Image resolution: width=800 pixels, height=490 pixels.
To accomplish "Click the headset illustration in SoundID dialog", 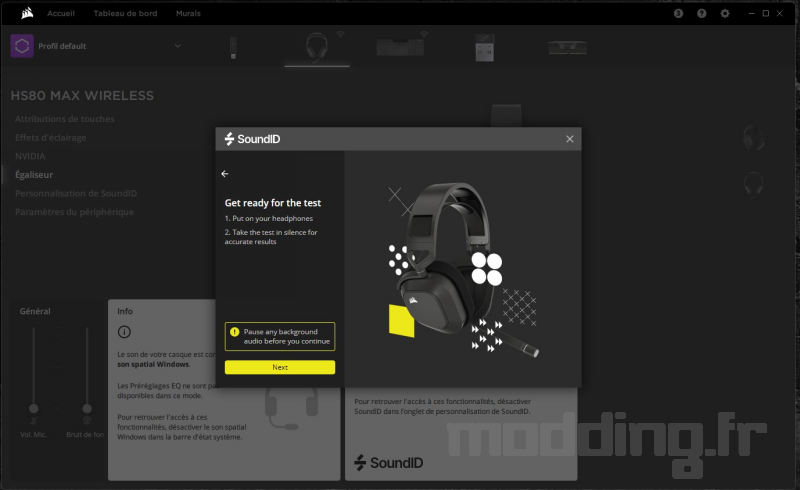I will click(x=462, y=270).
